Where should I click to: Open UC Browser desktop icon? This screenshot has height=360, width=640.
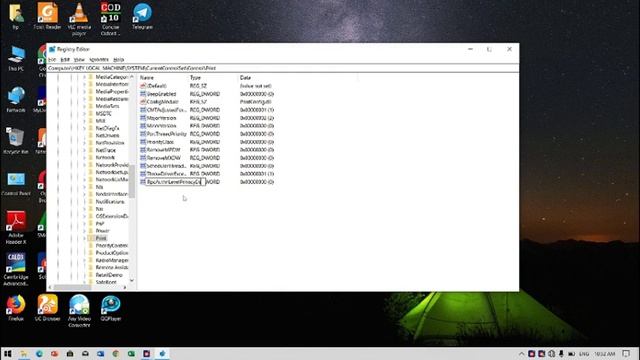(47, 308)
